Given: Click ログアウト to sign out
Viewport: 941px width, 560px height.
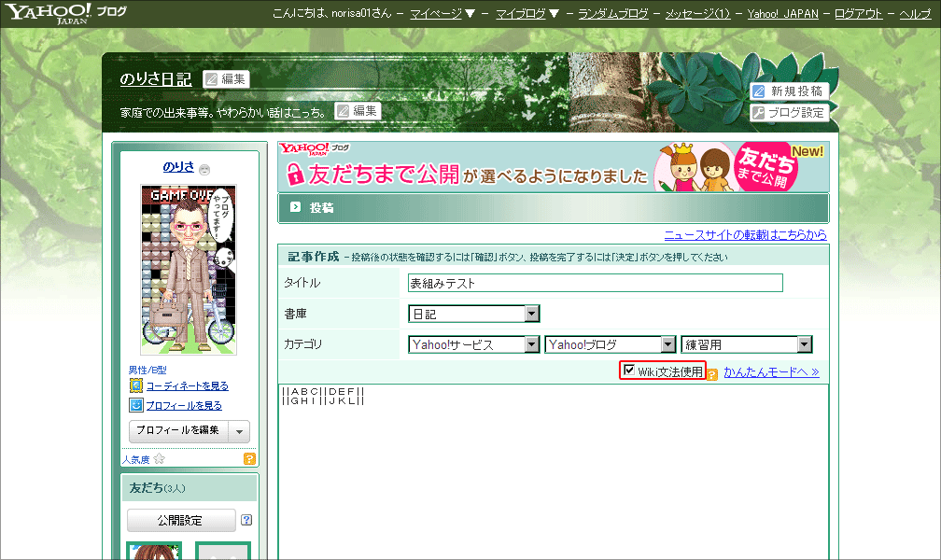Looking at the screenshot, I should tap(858, 13).
